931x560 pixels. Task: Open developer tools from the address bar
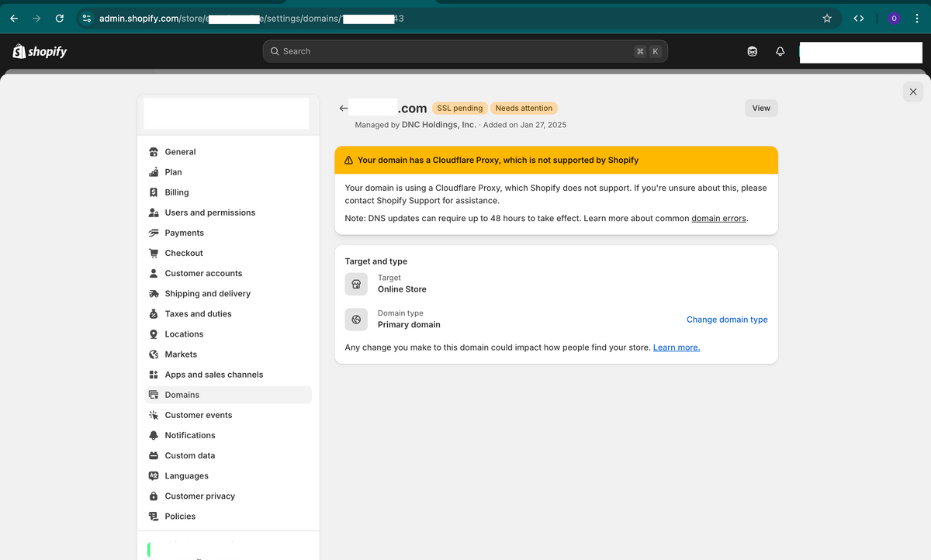pyautogui.click(x=859, y=17)
